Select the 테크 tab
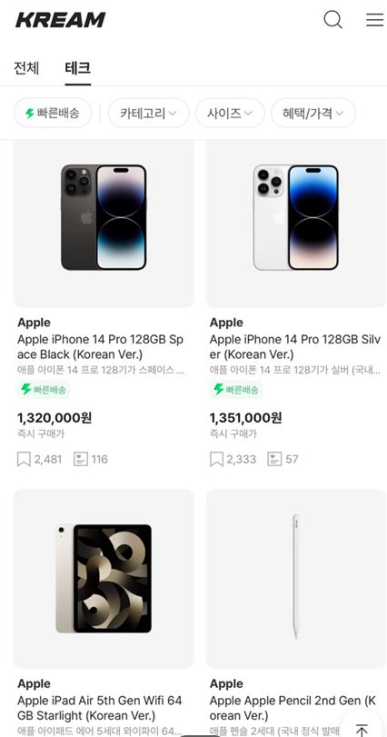This screenshot has height=737, width=387. [78, 68]
